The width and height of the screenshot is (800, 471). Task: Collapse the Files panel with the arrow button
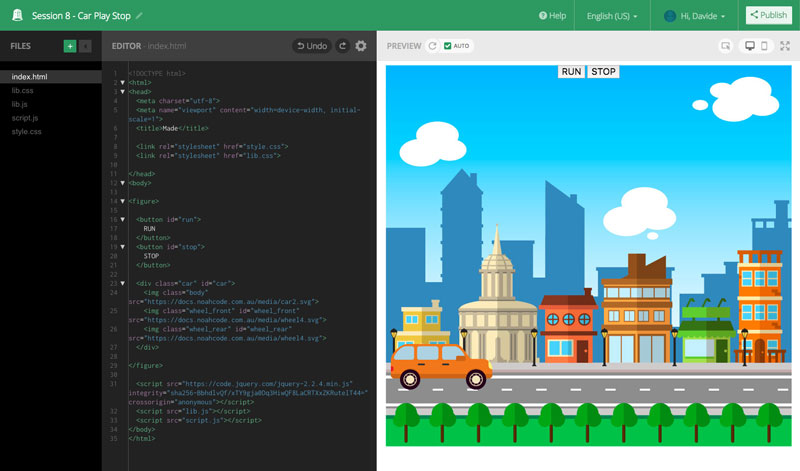[86, 46]
